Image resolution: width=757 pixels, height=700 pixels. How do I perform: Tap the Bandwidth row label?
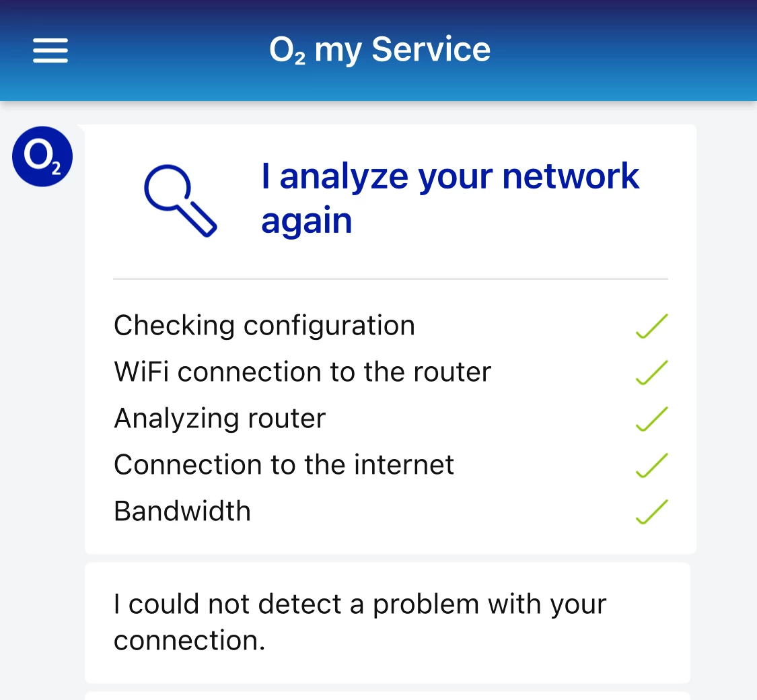(182, 512)
